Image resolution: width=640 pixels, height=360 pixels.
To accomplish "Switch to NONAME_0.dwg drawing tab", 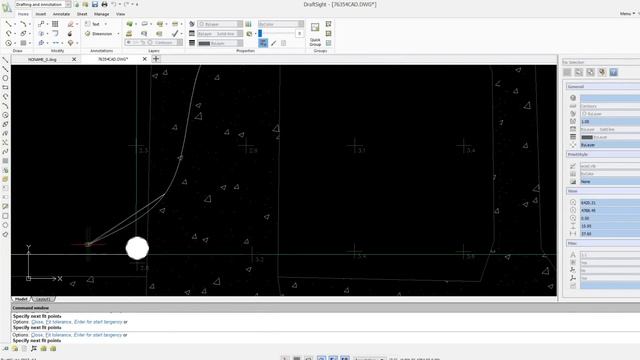I will (42, 59).
